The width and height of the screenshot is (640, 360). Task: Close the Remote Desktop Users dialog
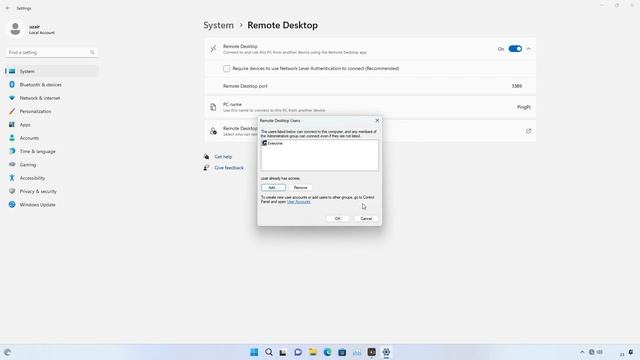click(x=377, y=120)
